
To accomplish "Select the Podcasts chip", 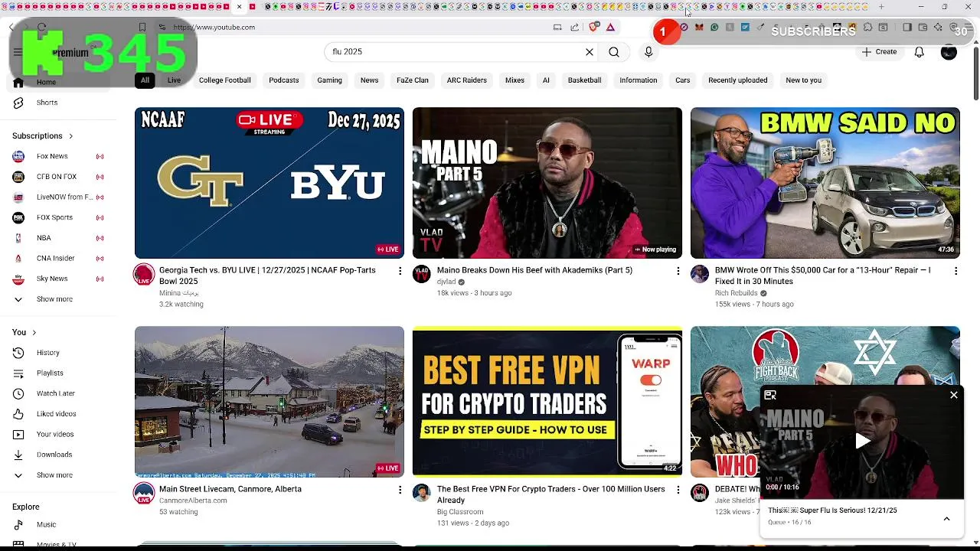I will [284, 80].
